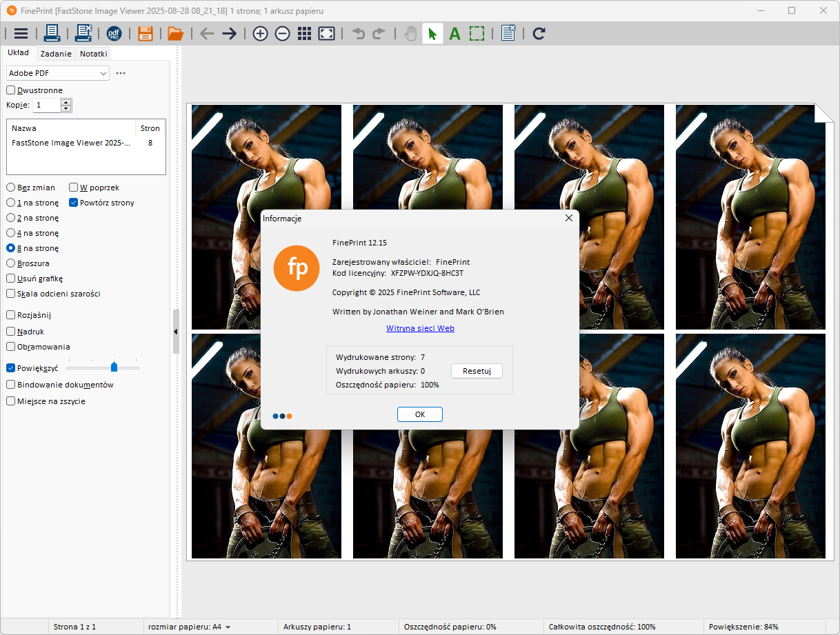
Task: Click the Undo arrow icon
Action: [358, 33]
